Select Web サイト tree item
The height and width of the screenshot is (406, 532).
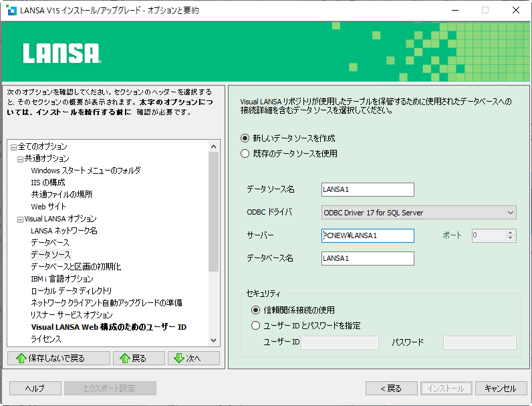point(49,207)
